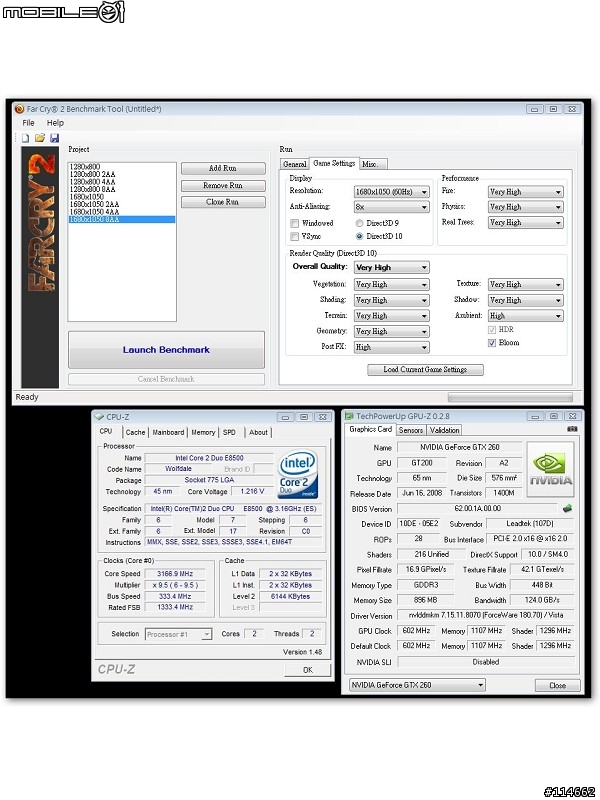
Task: Click the GPU-Z screenshot camera icon
Action: [x=572, y=429]
